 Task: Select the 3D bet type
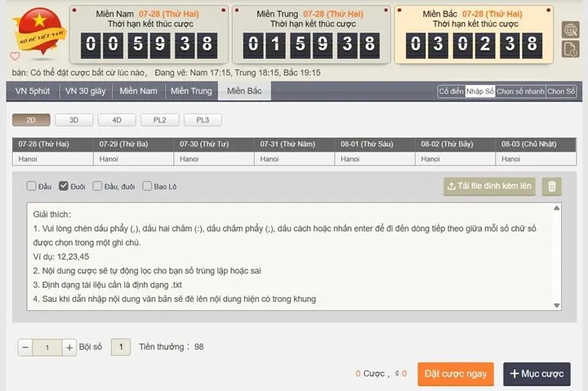74,120
